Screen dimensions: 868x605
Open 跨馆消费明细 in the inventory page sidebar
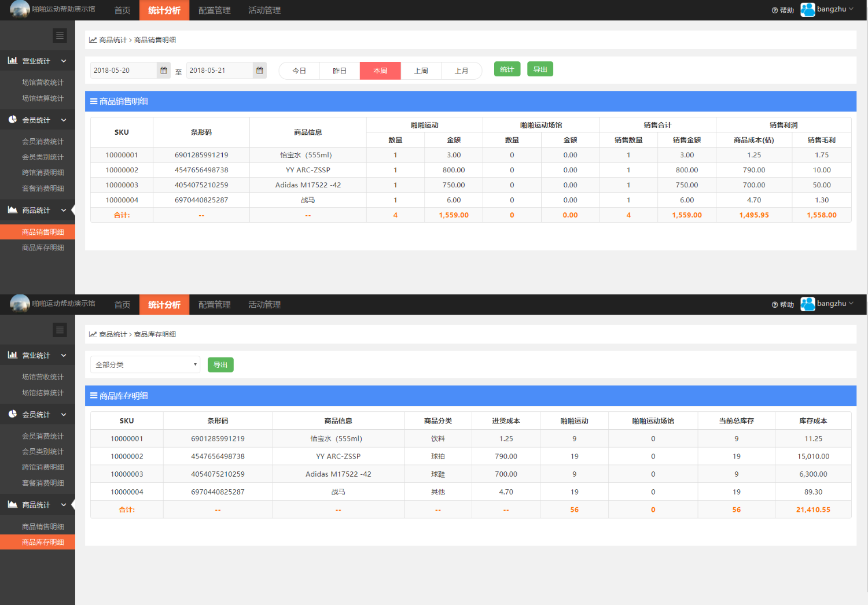43,467
